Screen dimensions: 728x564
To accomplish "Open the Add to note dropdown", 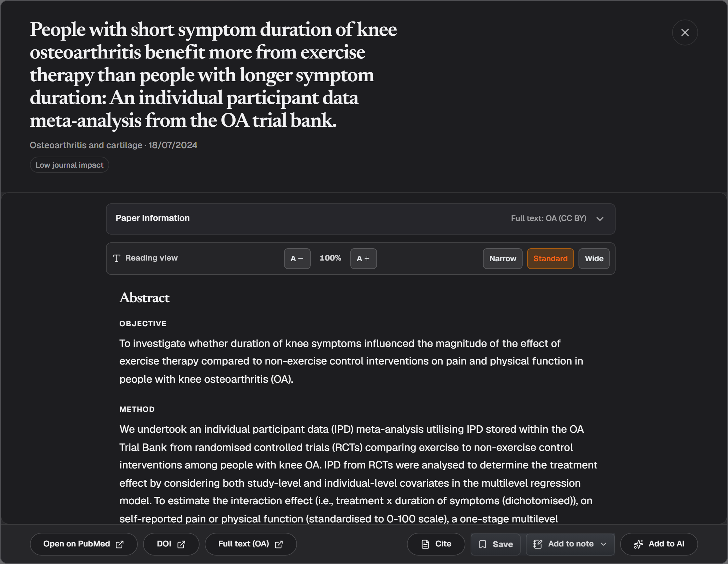I will (x=570, y=545).
